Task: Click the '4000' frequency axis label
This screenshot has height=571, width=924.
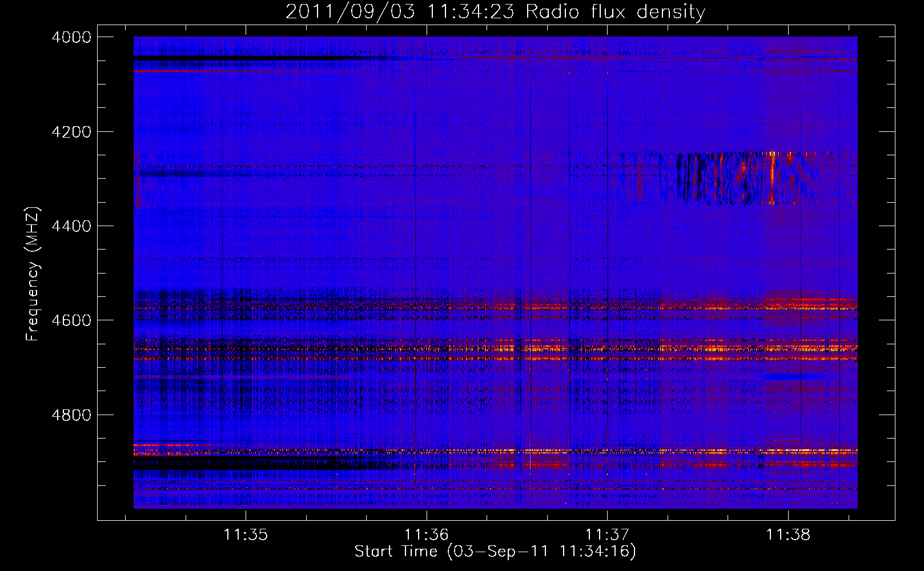Action: click(71, 37)
